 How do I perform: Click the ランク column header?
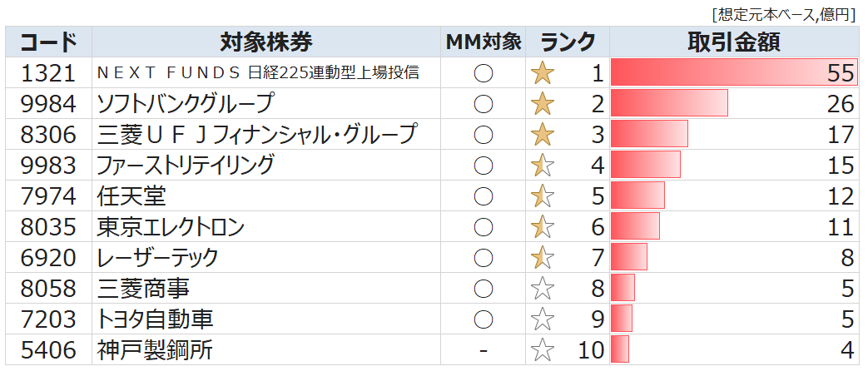(x=568, y=42)
